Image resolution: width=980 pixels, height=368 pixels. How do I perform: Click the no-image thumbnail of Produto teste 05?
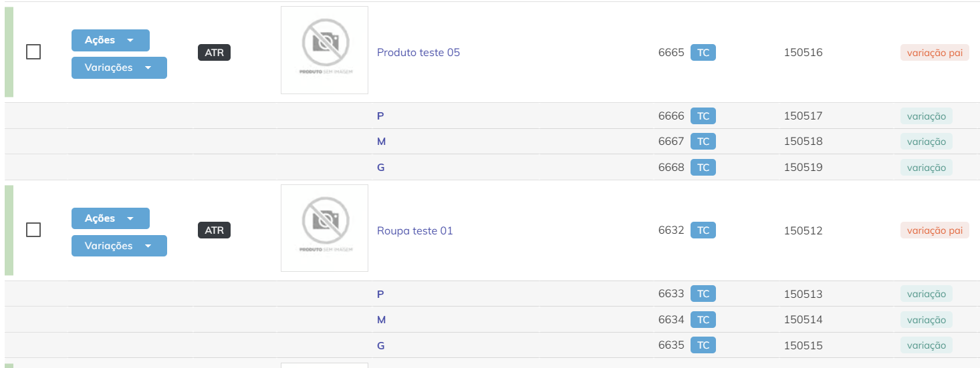[x=324, y=50]
